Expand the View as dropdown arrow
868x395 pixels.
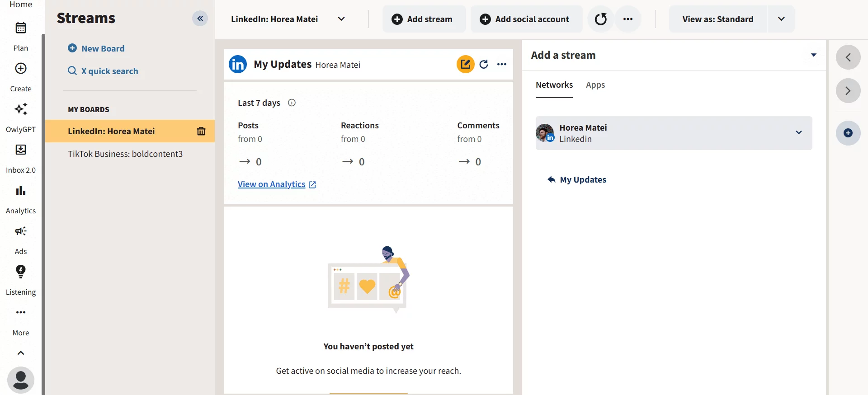click(781, 19)
